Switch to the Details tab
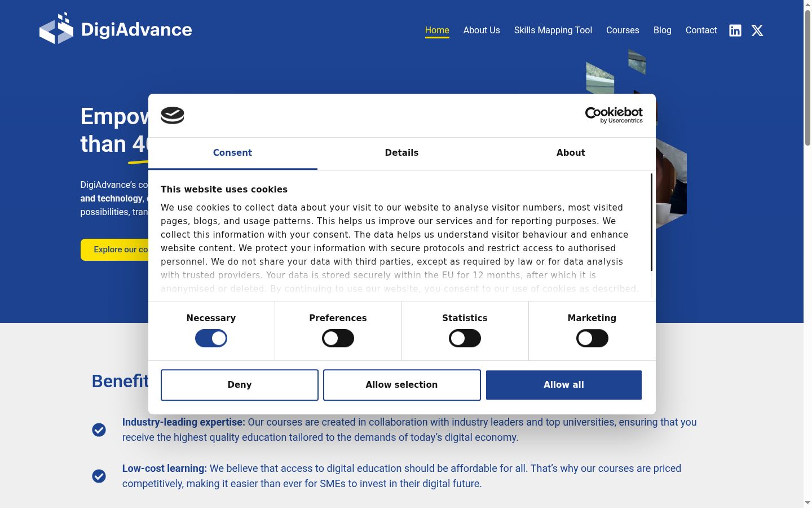Viewport: 812px width, 508px height. tap(402, 153)
